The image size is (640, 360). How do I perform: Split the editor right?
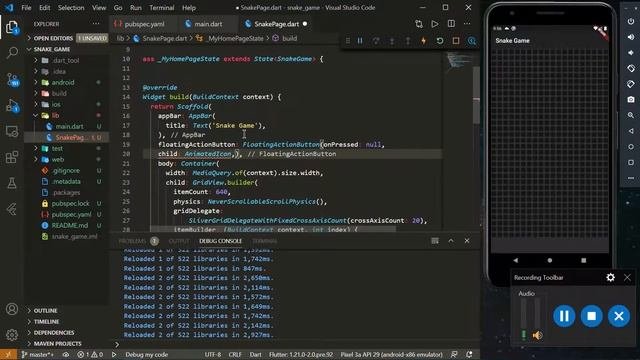451,24
